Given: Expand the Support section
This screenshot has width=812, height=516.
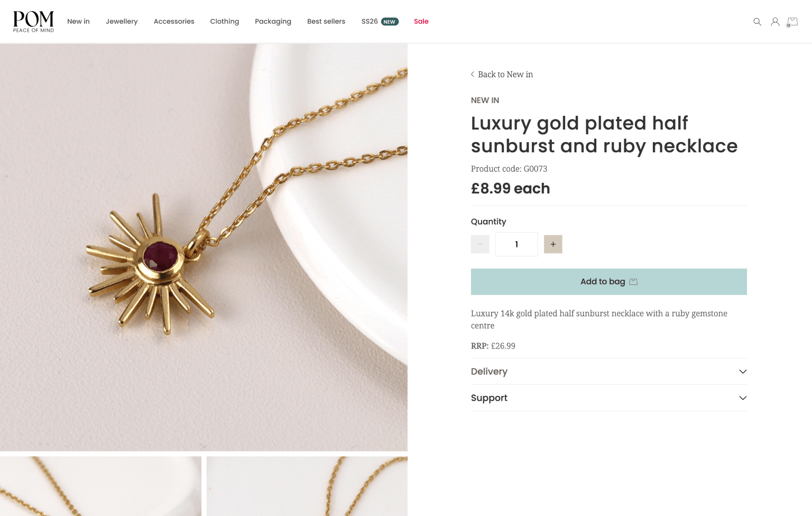Looking at the screenshot, I should 489,398.
